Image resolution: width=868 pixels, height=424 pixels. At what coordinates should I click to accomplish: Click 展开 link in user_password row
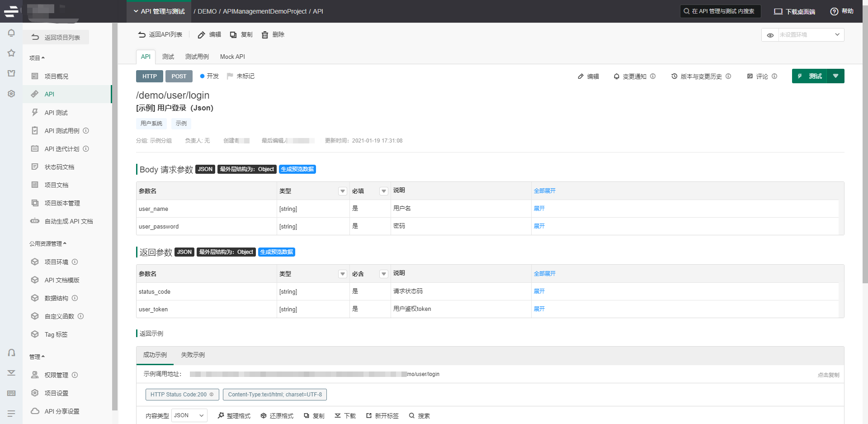coord(539,226)
